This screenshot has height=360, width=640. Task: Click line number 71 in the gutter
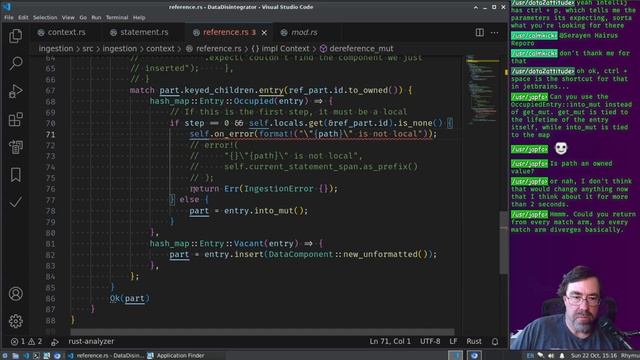[x=50, y=134]
